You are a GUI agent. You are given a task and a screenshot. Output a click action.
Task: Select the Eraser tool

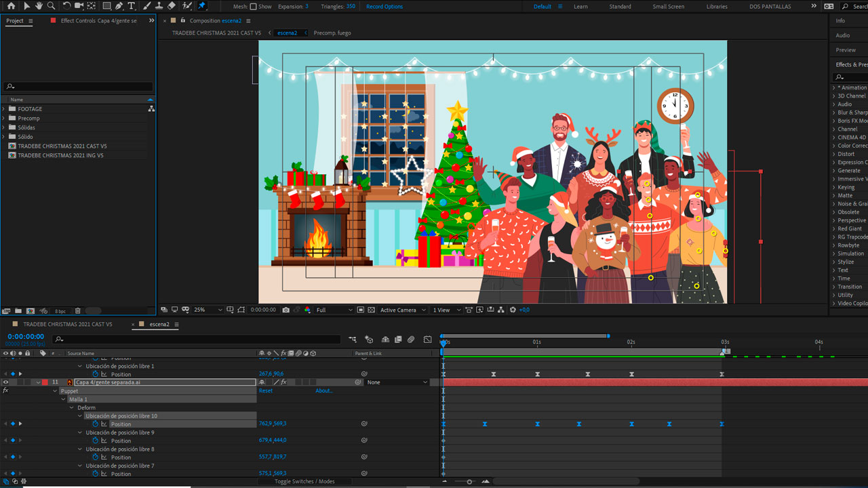click(x=172, y=6)
